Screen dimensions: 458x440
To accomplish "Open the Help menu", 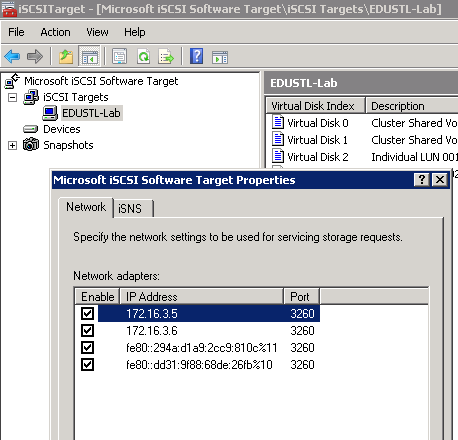I will [x=135, y=32].
